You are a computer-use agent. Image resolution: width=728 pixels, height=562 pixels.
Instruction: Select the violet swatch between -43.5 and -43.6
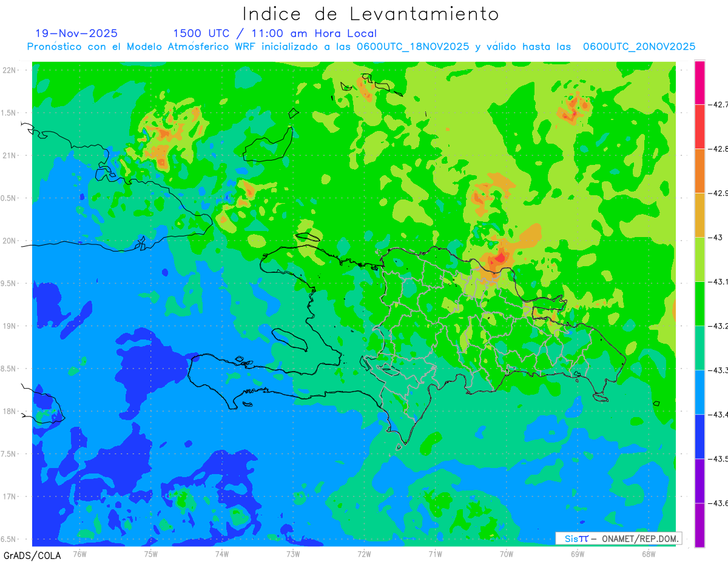tap(699, 480)
